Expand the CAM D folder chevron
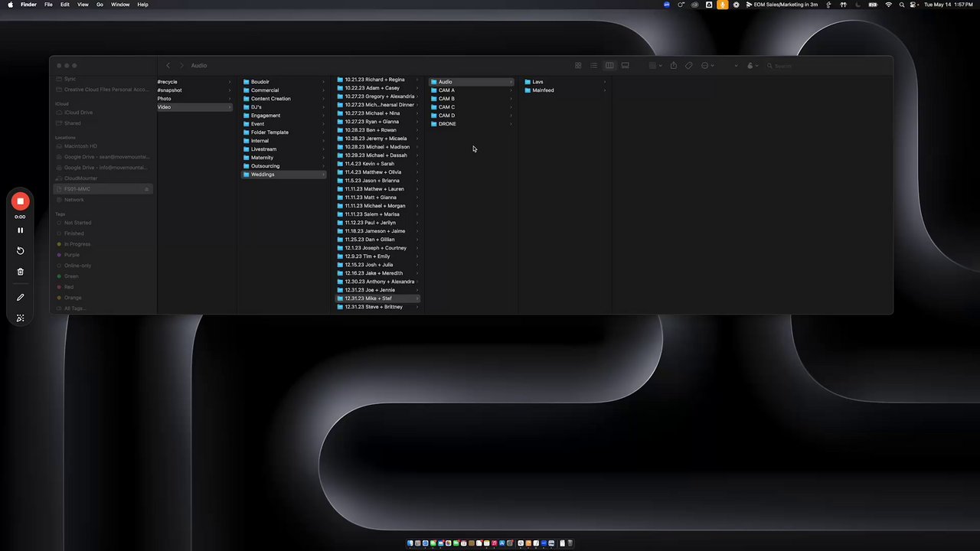The image size is (980, 551). pyautogui.click(x=511, y=116)
